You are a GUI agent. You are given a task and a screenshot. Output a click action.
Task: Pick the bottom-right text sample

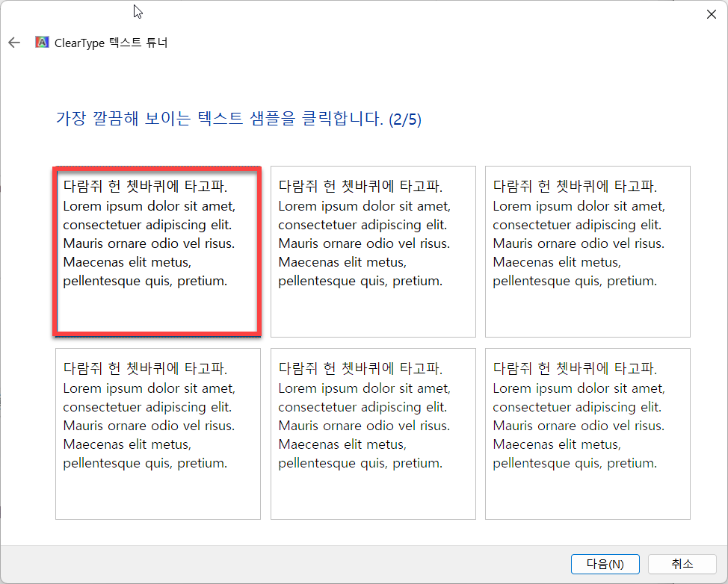(x=587, y=432)
